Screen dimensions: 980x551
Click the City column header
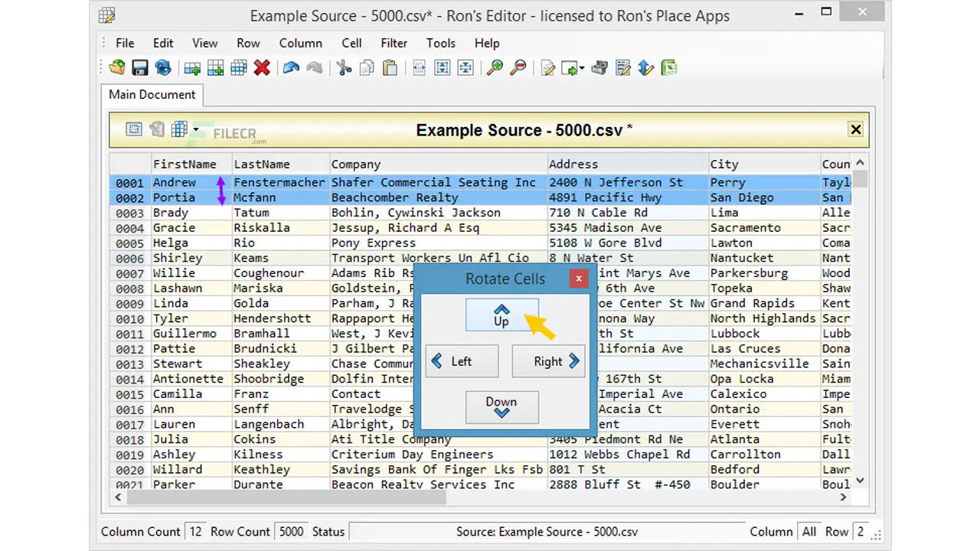pyautogui.click(x=764, y=164)
